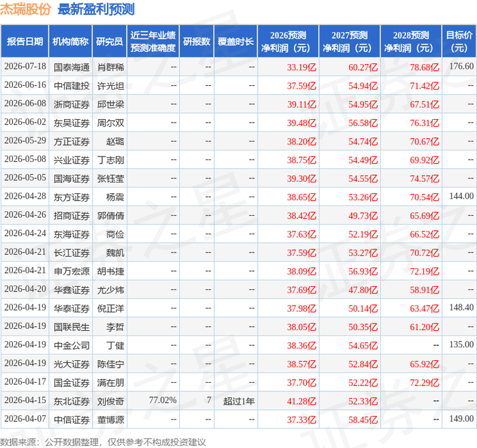This screenshot has height=448, width=477.
Task: Click the 66.52亿 profit value
Action: pyautogui.click(x=425, y=234)
